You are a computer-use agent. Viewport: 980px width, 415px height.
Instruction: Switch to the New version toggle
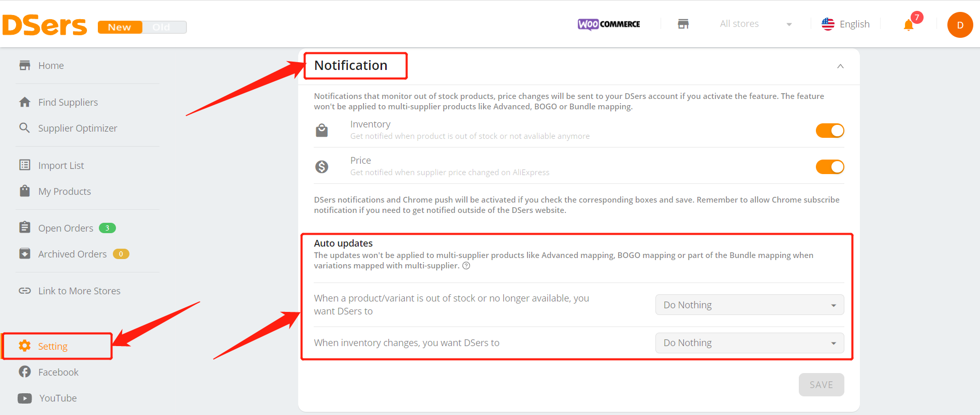(120, 27)
